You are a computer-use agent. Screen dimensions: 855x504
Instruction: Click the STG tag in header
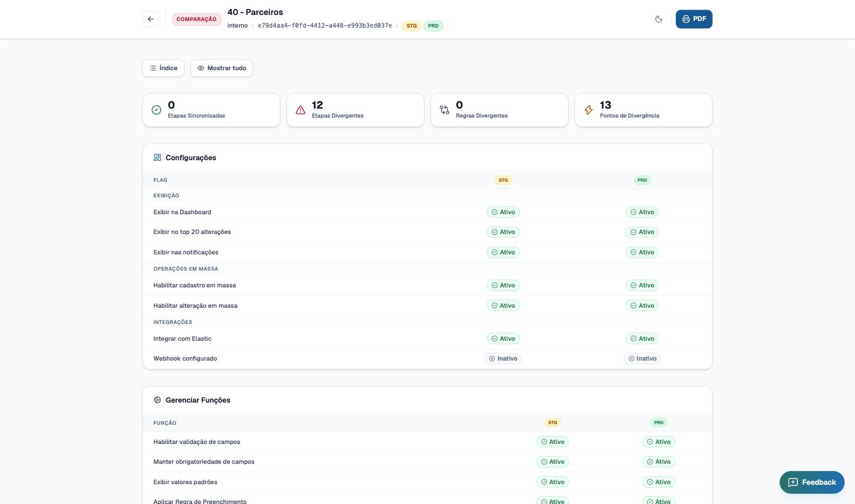[x=411, y=26]
